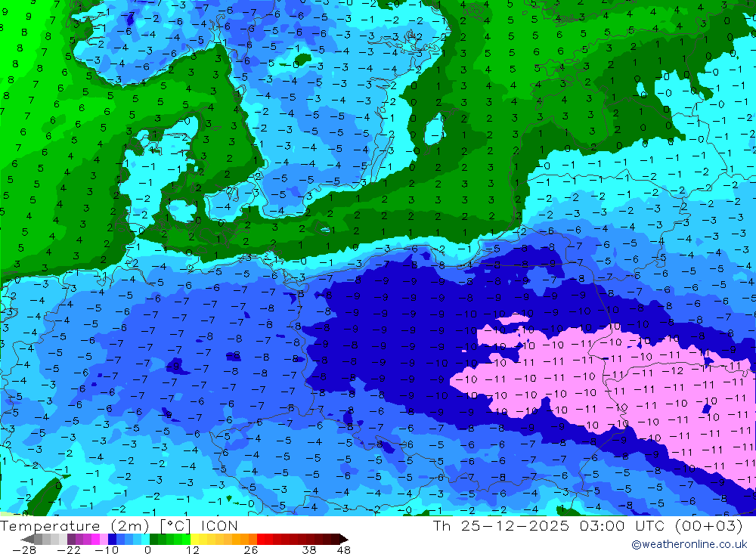Click the '-10' legend scale label
Image resolution: width=756 pixels, height=554 pixels.
pos(107,550)
